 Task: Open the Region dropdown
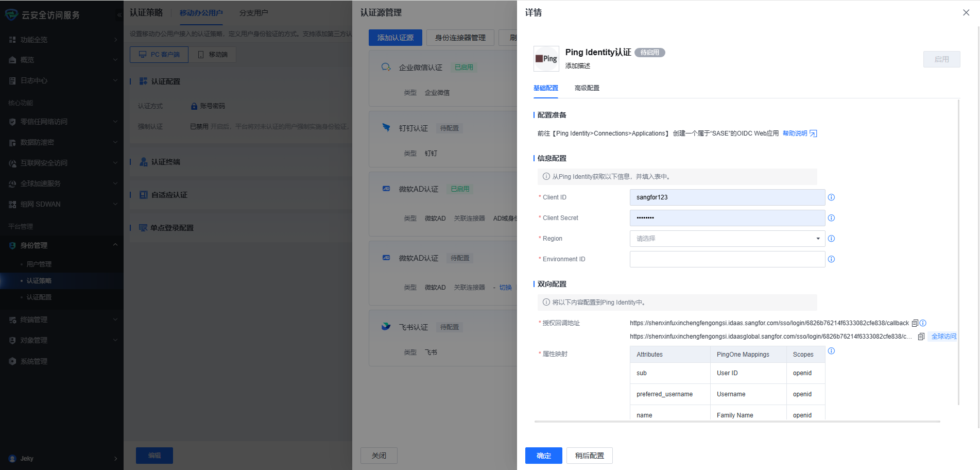click(x=727, y=239)
